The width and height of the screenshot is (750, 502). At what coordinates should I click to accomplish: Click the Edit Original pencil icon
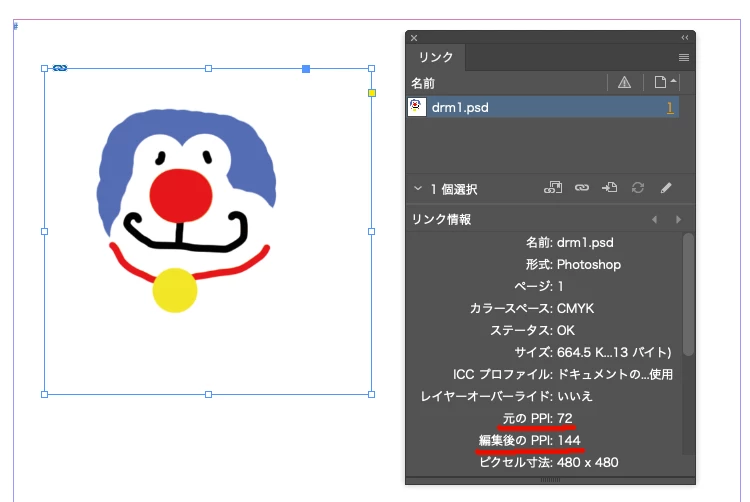(x=666, y=187)
